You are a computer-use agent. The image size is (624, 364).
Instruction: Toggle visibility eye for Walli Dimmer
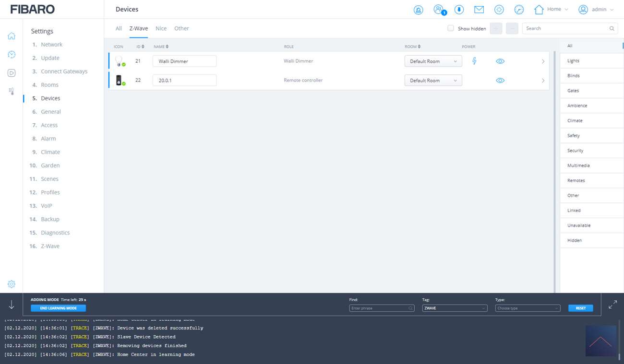[x=500, y=61]
